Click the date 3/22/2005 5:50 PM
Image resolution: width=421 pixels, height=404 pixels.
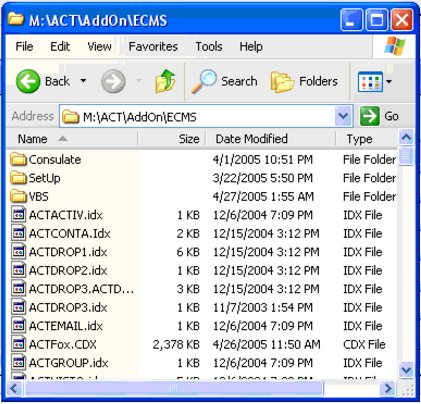(263, 178)
